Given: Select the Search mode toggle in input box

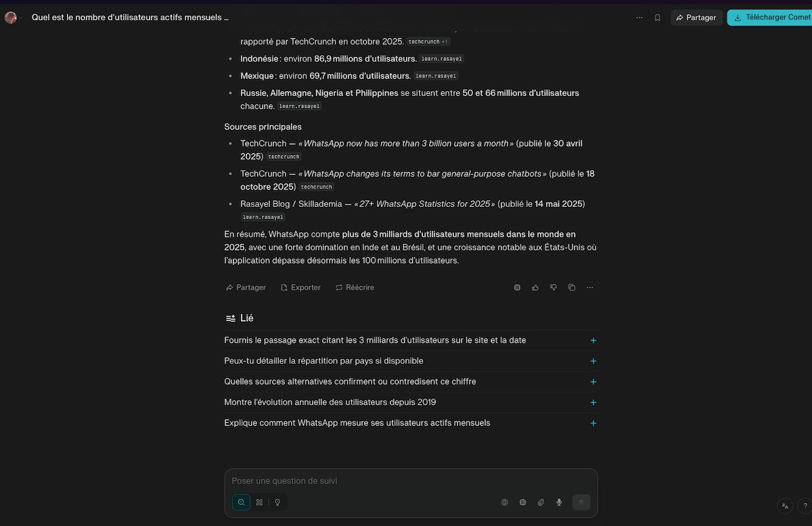Looking at the screenshot, I should [241, 502].
